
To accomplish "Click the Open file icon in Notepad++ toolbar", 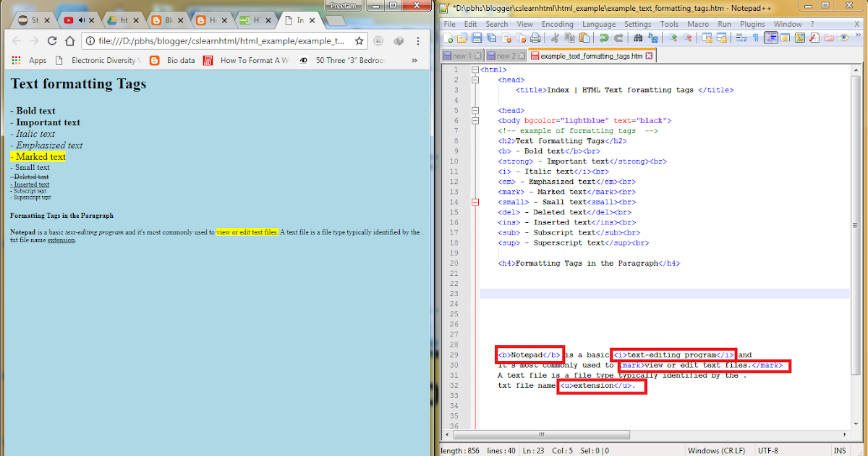I will tap(461, 38).
